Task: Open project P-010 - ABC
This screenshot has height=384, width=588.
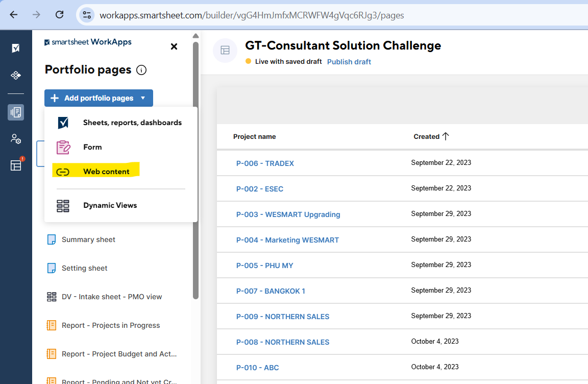Action: [257, 368]
